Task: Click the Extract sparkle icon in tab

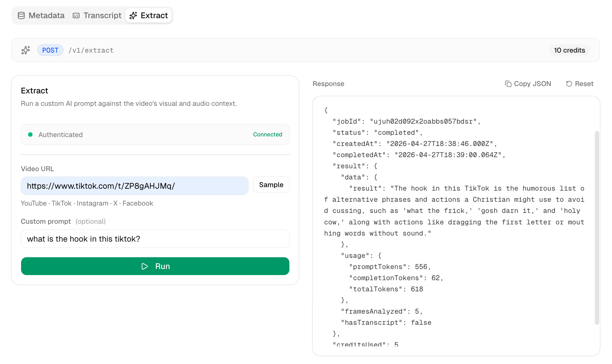Action: (133, 15)
